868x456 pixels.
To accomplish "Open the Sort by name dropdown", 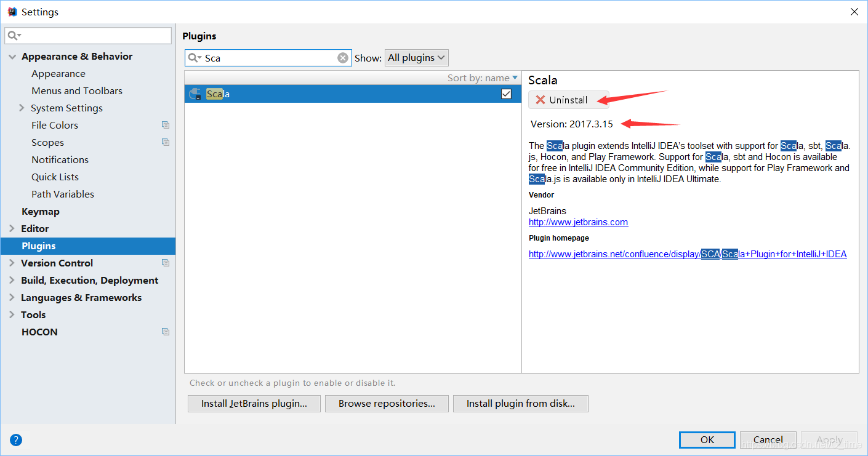I will tap(483, 78).
